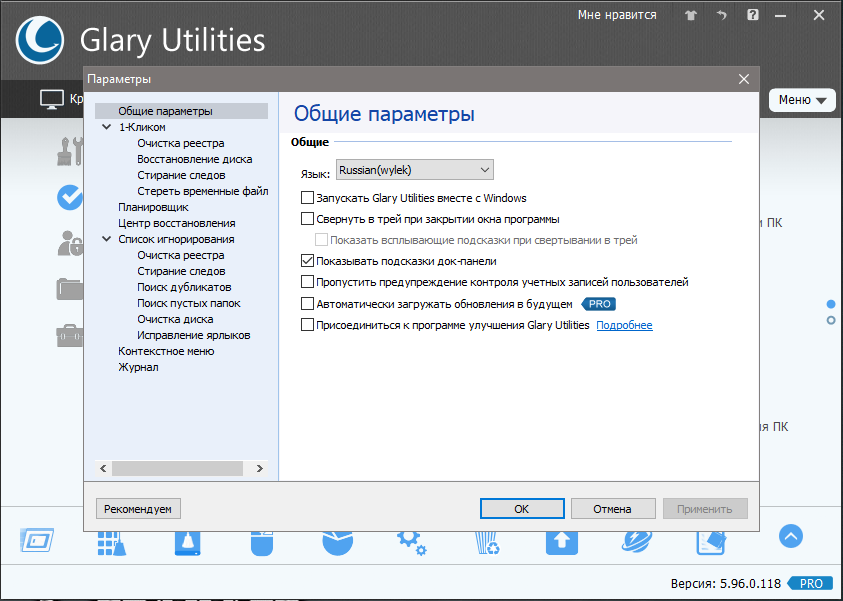Click the upward arrow update icon in the dock
The height and width of the screenshot is (601, 843).
[x=562, y=543]
